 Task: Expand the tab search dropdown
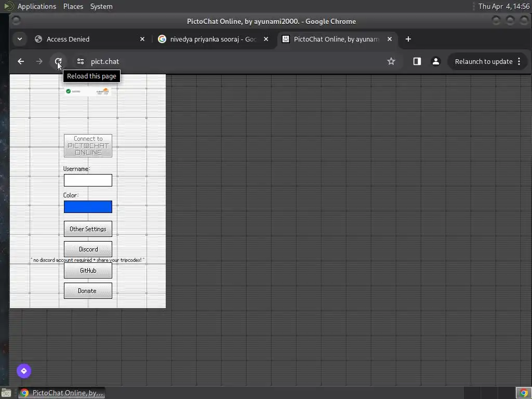(20, 39)
